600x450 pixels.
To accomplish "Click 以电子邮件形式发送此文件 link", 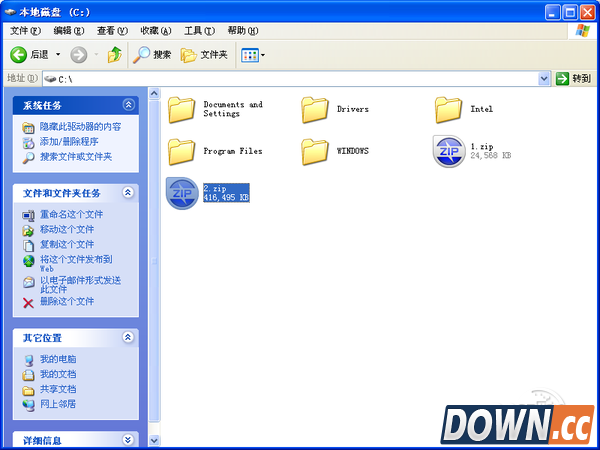I will (x=80, y=285).
